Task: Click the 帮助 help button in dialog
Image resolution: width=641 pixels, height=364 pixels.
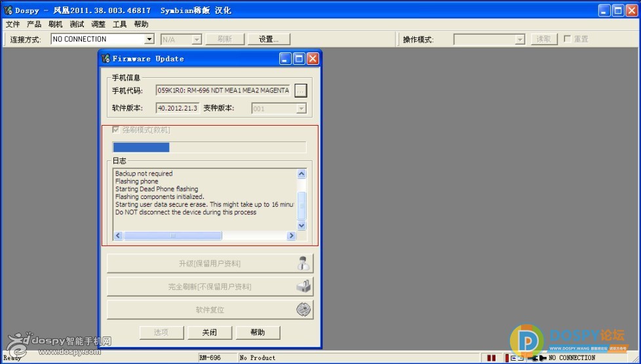Action: 258,333
